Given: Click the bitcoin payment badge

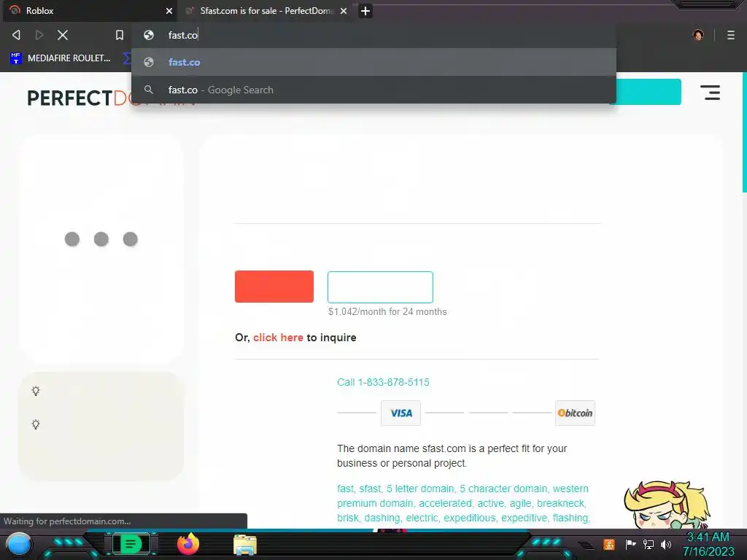Looking at the screenshot, I should pyautogui.click(x=575, y=413).
